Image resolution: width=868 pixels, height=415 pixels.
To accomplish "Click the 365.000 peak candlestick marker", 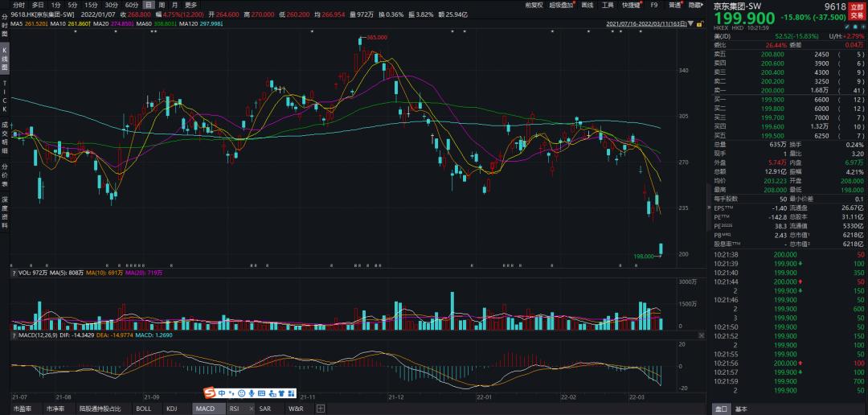I will coord(362,42).
